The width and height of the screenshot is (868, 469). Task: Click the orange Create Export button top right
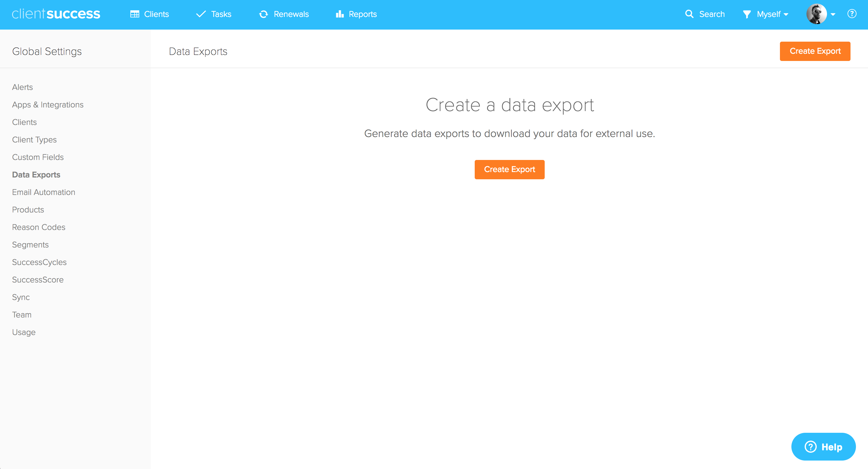[x=815, y=51]
